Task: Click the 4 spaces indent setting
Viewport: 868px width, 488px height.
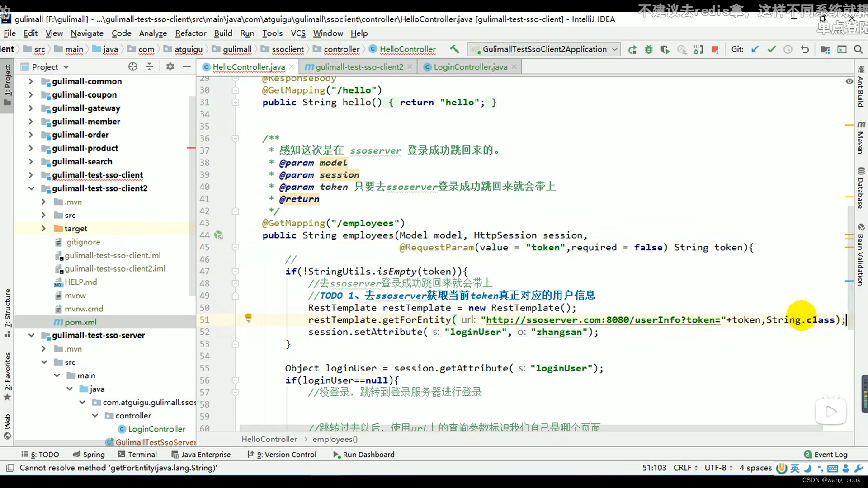Action: click(755, 468)
